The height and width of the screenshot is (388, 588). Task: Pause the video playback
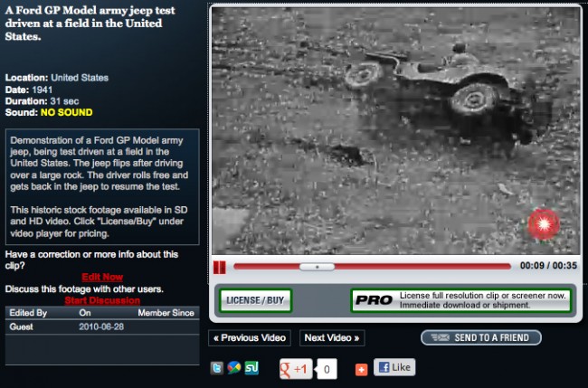pyautogui.click(x=219, y=267)
